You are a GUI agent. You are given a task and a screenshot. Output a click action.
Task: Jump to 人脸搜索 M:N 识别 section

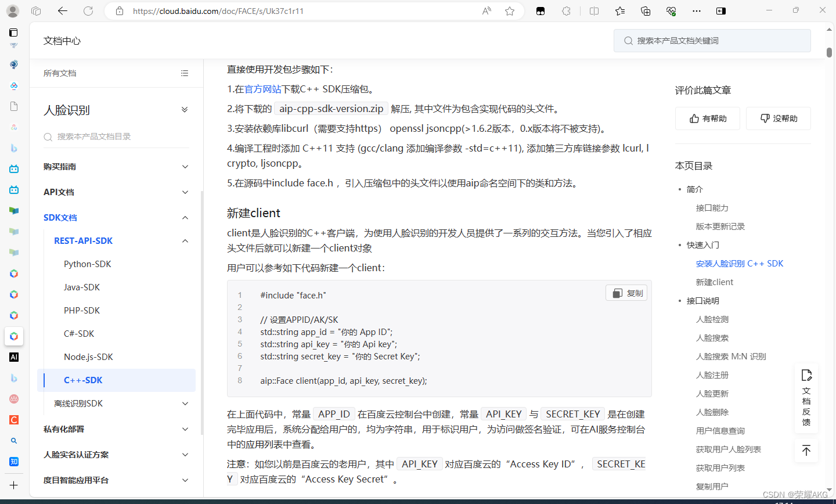(x=731, y=357)
